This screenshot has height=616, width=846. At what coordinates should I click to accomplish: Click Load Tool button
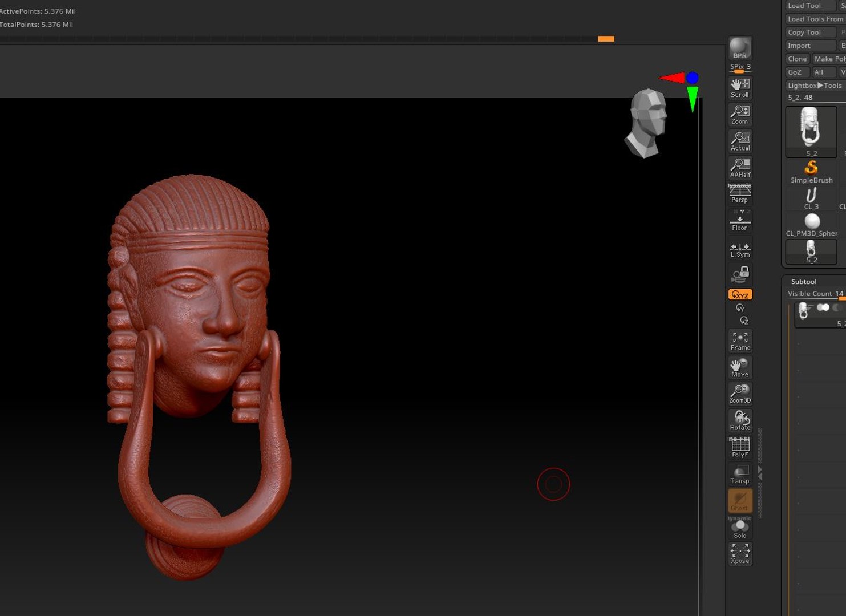tap(811, 6)
